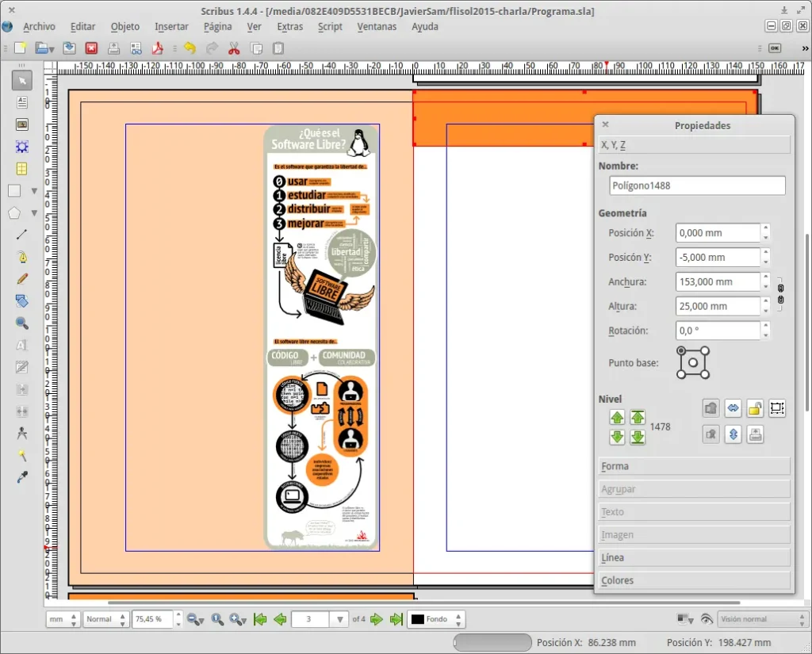Open the Fondo layer dropdown
812x654 pixels.
click(436, 619)
